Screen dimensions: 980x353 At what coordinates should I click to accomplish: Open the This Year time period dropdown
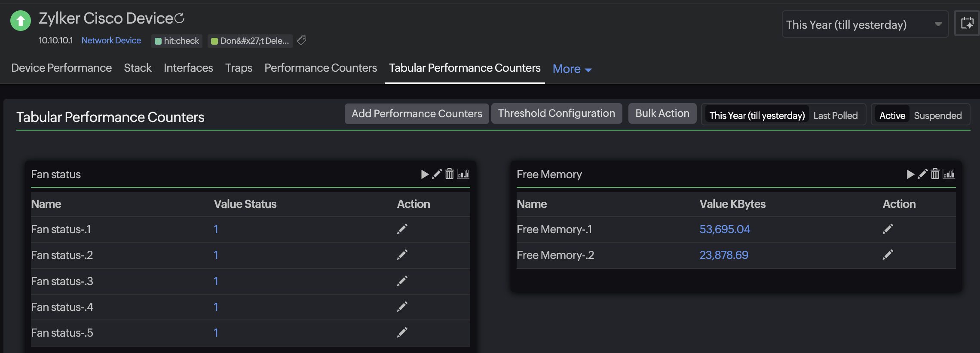click(x=864, y=24)
